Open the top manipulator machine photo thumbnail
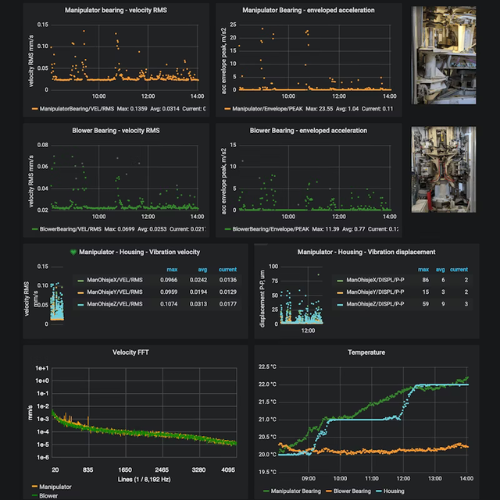This screenshot has height=500, width=500. coord(443,55)
